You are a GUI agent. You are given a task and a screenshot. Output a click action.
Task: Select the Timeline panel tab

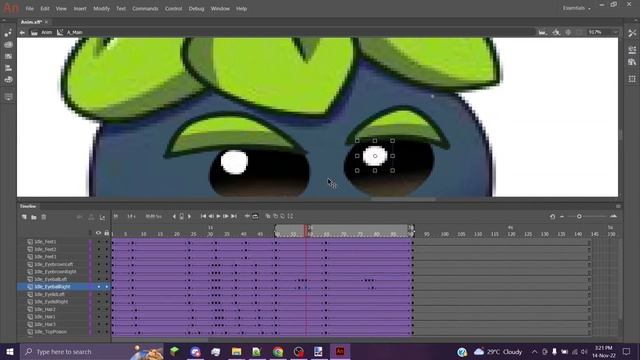(28, 207)
